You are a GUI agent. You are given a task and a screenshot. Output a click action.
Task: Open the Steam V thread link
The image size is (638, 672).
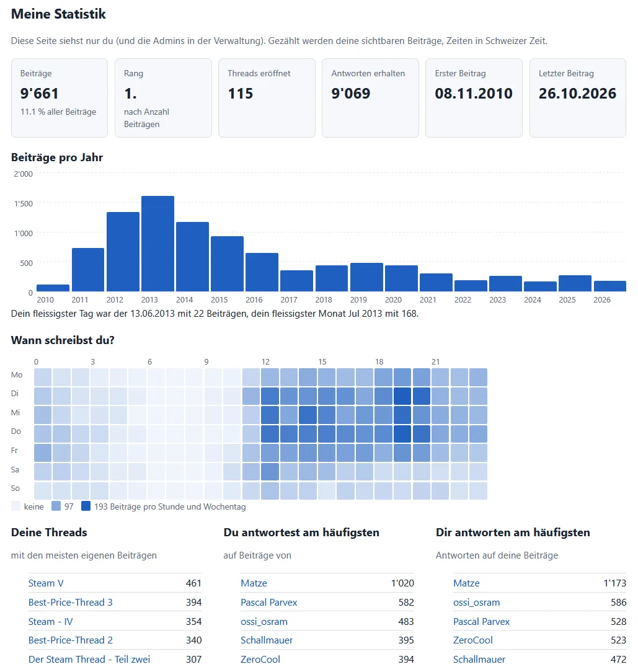pos(46,583)
